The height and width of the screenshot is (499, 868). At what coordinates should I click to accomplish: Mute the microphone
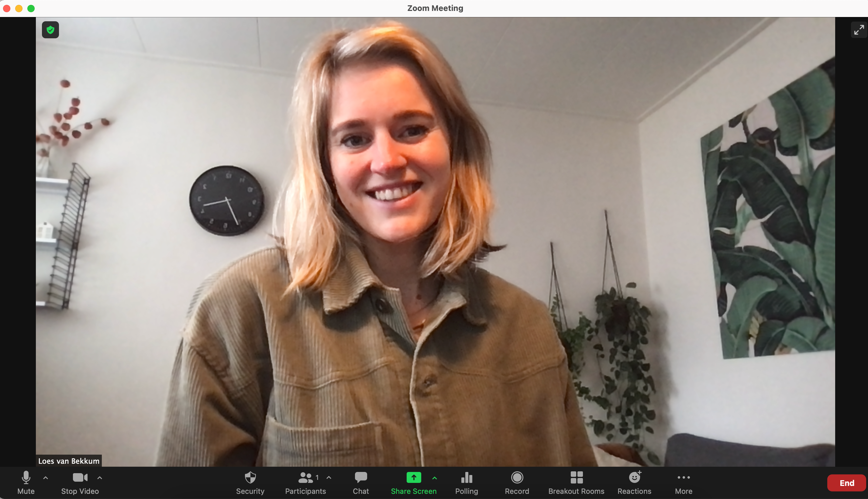(26, 483)
